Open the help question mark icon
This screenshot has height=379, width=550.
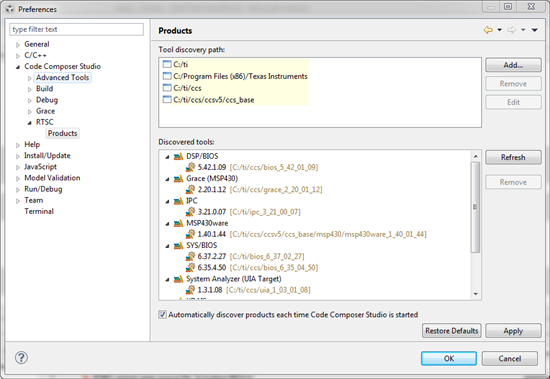[21, 358]
